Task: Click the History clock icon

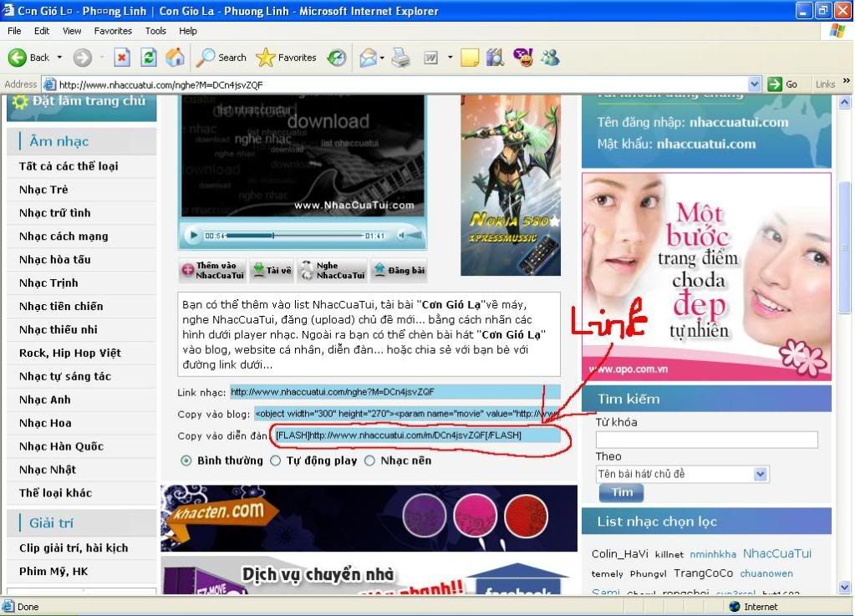Action: point(337,57)
